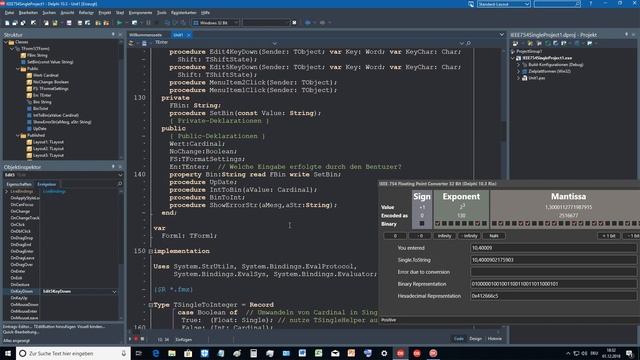Click the red record macro icon below editor

coord(136,339)
